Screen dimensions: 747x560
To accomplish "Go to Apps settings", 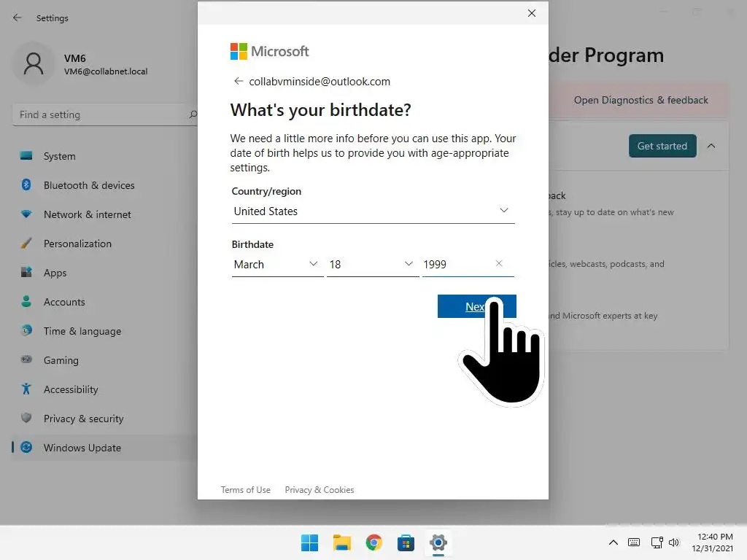I will [105, 273].
